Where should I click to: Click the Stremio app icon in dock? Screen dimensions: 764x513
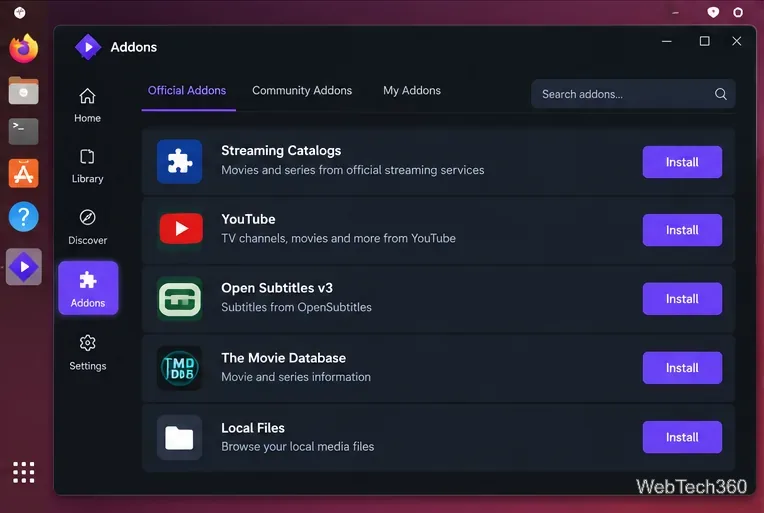coord(23,267)
